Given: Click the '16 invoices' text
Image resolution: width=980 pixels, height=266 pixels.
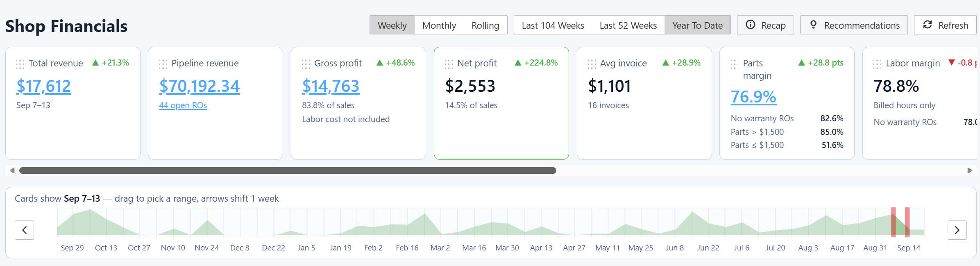Looking at the screenshot, I should (608, 105).
